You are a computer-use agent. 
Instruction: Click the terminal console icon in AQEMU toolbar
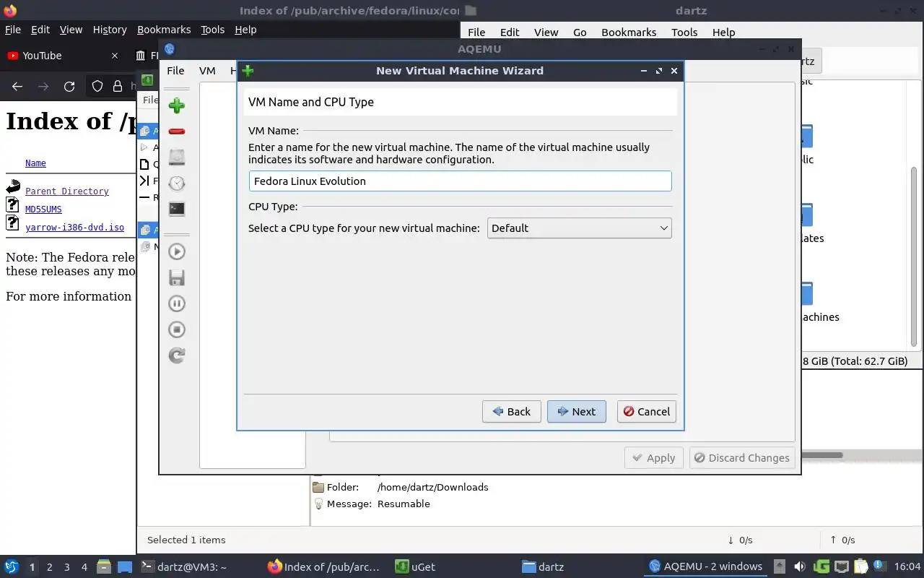coord(177,209)
